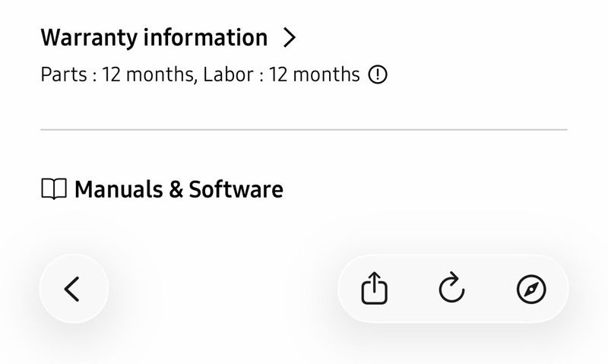The height and width of the screenshot is (364, 608).
Task: Click the open book icon
Action: pyautogui.click(x=54, y=189)
